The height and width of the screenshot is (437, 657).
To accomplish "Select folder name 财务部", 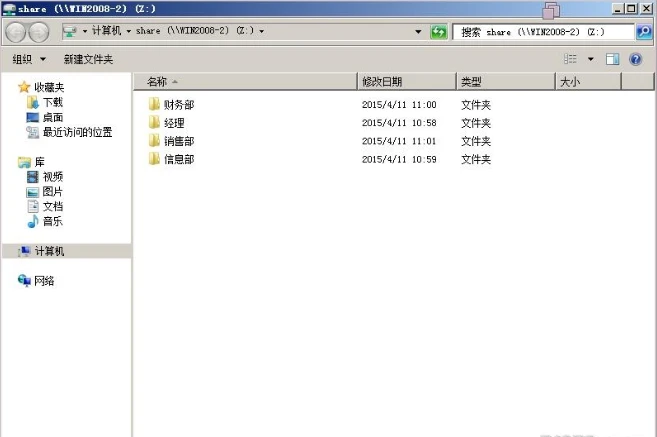I will click(x=179, y=104).
